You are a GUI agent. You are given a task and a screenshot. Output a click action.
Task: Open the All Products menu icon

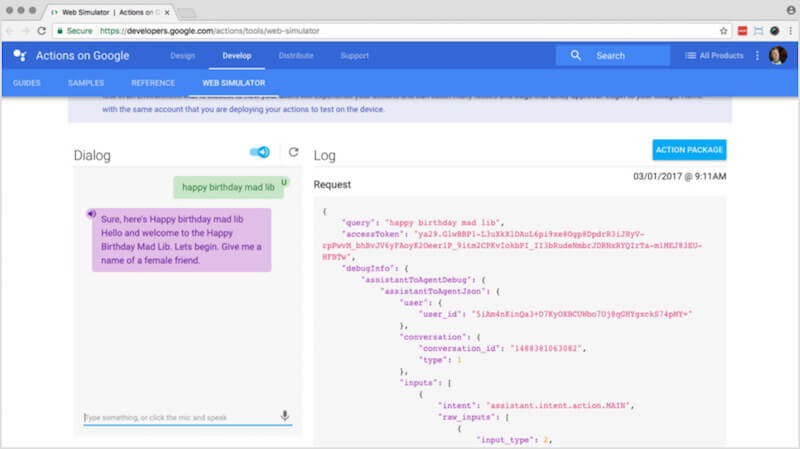click(690, 56)
